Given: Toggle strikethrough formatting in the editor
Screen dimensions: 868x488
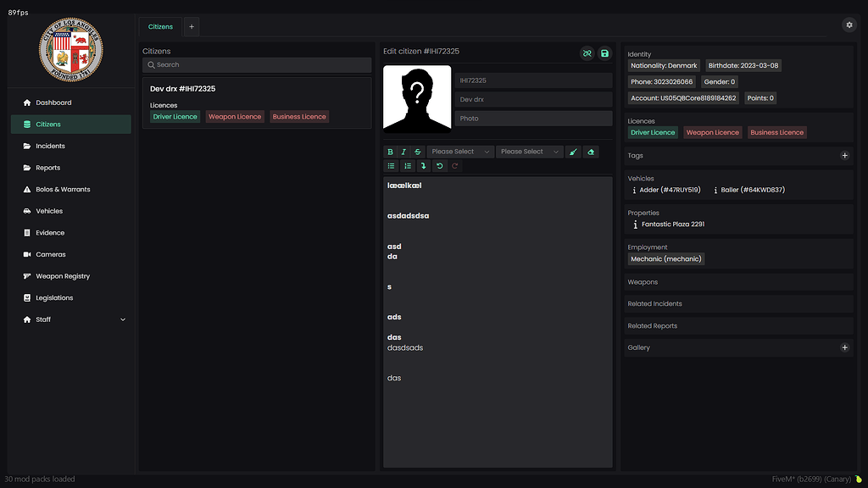Looking at the screenshot, I should click(417, 152).
